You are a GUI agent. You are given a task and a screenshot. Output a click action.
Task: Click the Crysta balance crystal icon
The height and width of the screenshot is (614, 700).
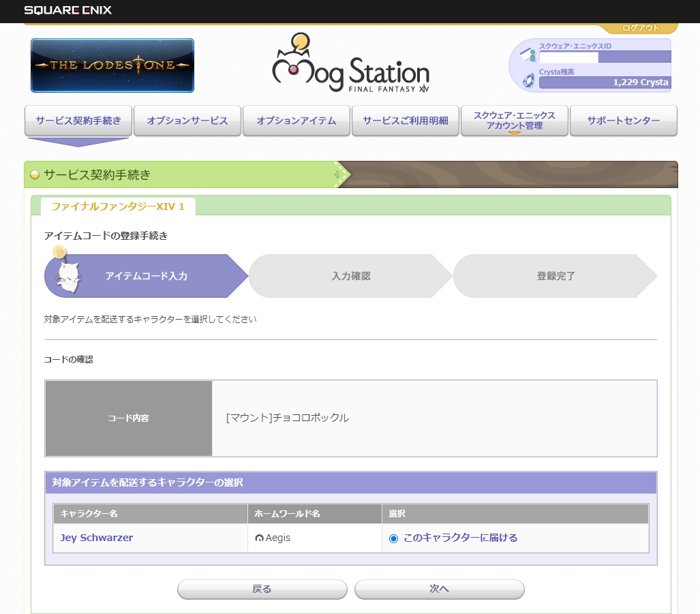pos(528,81)
